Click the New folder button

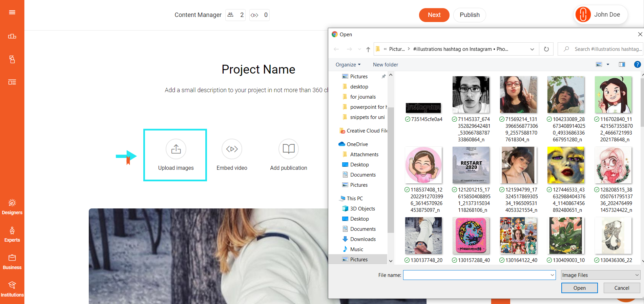(x=386, y=65)
